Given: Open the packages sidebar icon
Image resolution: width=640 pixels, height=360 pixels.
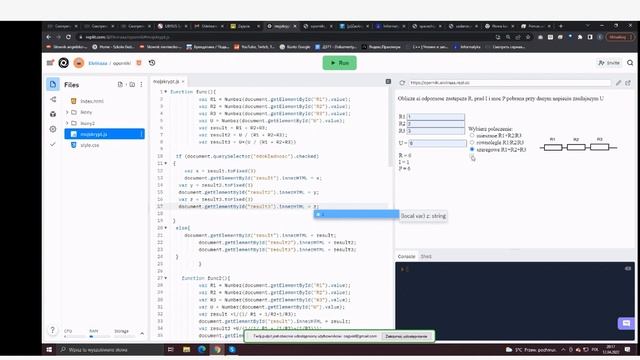Looking at the screenshot, I should pos(53,114).
